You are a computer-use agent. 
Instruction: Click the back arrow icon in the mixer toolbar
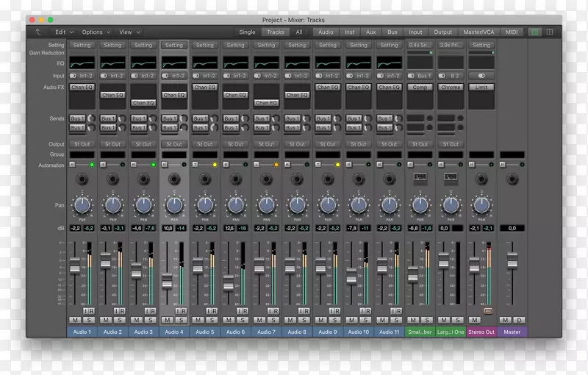[x=37, y=32]
